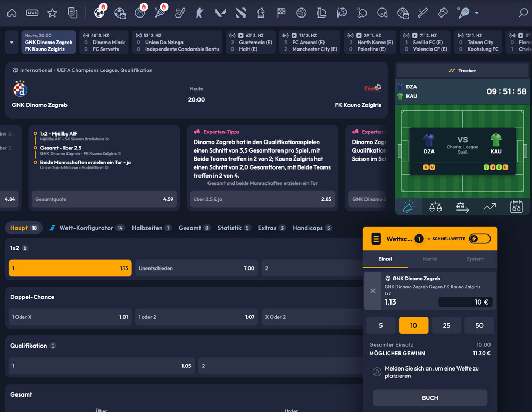
Task: Open FC Arsenal (E) vs Manchester City match
Action: coord(310,43)
